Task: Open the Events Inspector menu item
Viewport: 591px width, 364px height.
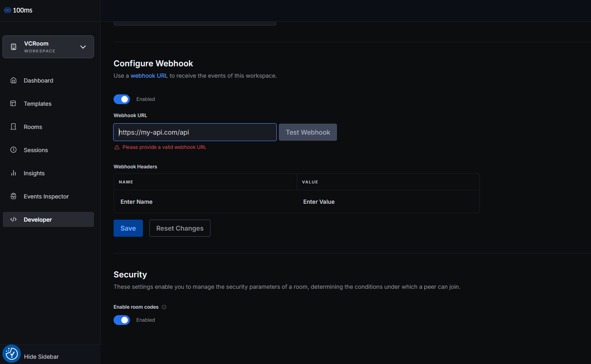Action: tap(46, 196)
